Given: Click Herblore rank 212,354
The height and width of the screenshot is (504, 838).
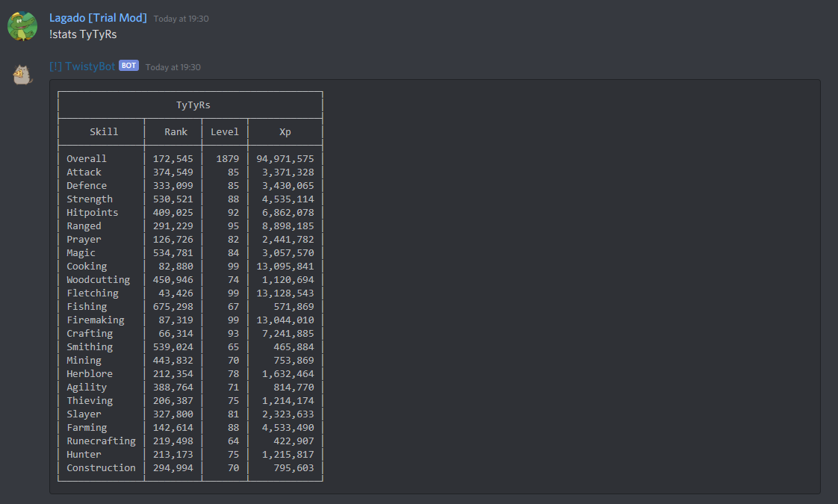Looking at the screenshot, I should [173, 373].
